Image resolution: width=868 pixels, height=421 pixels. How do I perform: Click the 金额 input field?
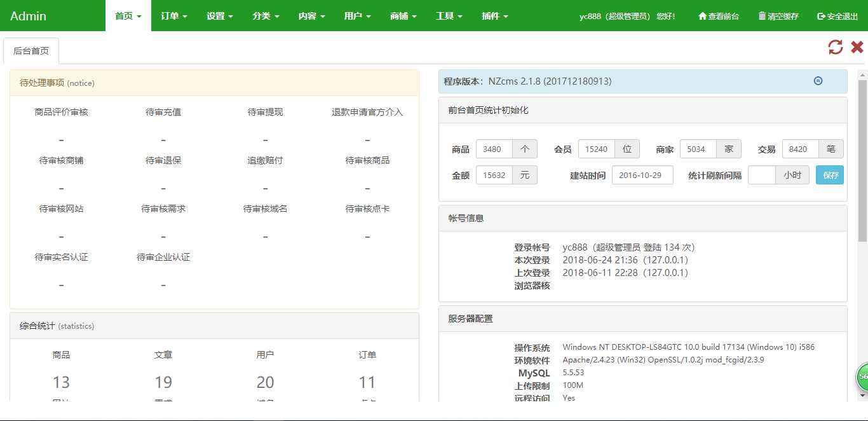coord(494,175)
